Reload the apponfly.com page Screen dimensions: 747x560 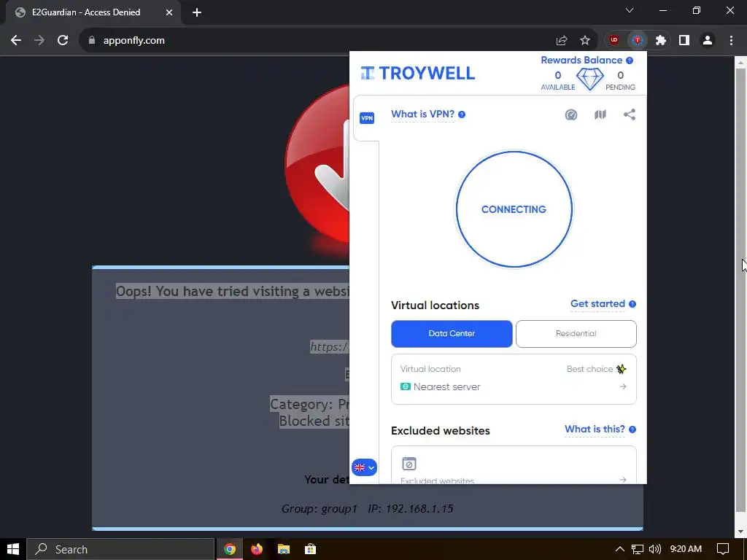pyautogui.click(x=63, y=41)
